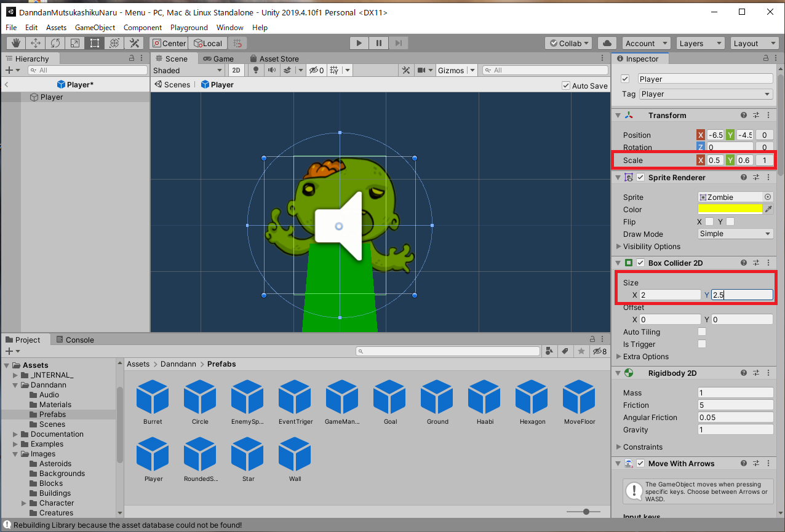Open the Layout dropdown
This screenshot has width=785, height=532.
coord(755,43)
